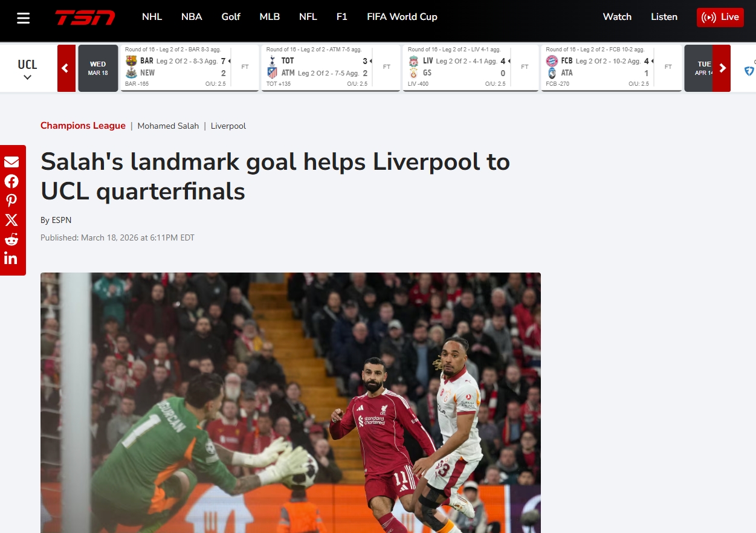Open the Mohamed Salah tag link

pyautogui.click(x=168, y=126)
